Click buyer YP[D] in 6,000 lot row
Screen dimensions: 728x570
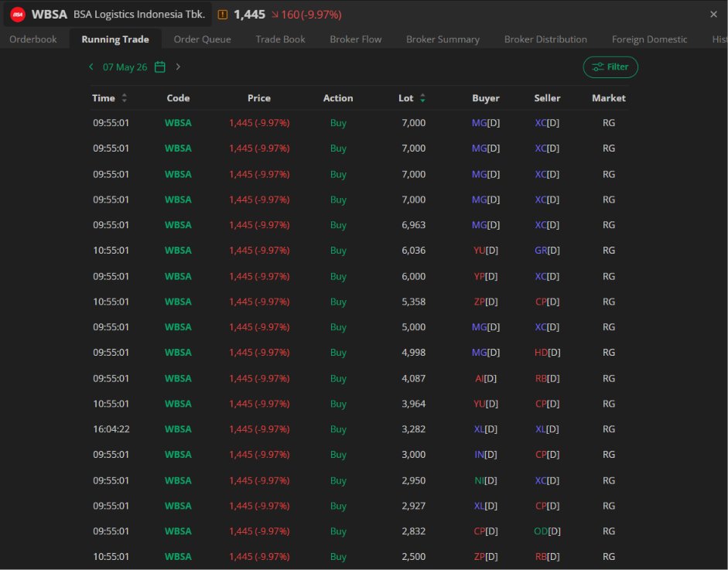(x=486, y=276)
